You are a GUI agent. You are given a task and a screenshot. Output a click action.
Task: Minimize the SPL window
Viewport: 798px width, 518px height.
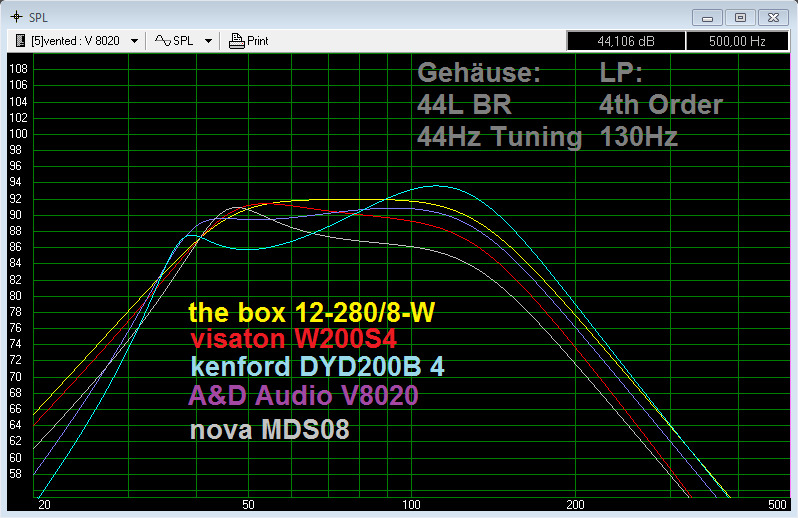click(x=707, y=18)
